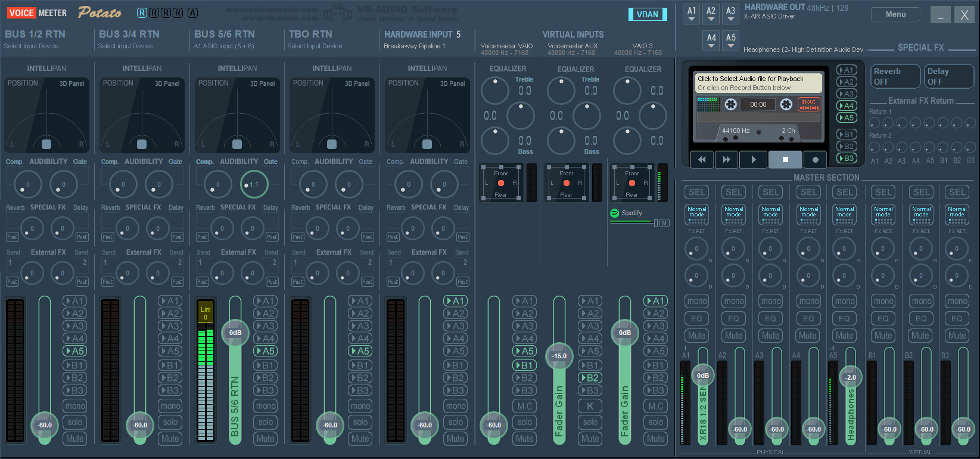This screenshot has width=980, height=459.
Task: Click the audio file selection display on recorder
Action: (758, 83)
